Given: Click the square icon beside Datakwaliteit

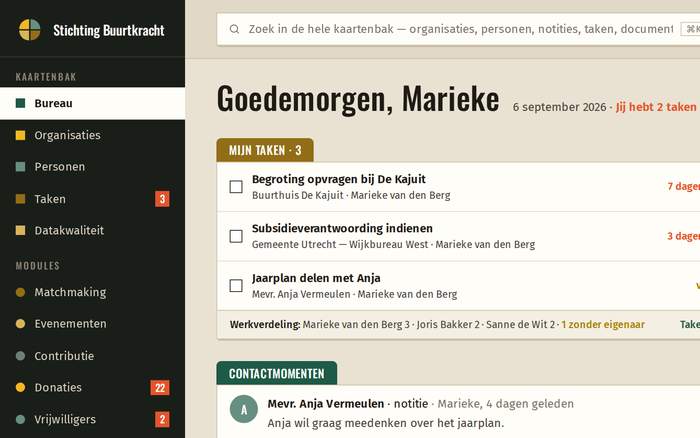Looking at the screenshot, I should tap(21, 230).
